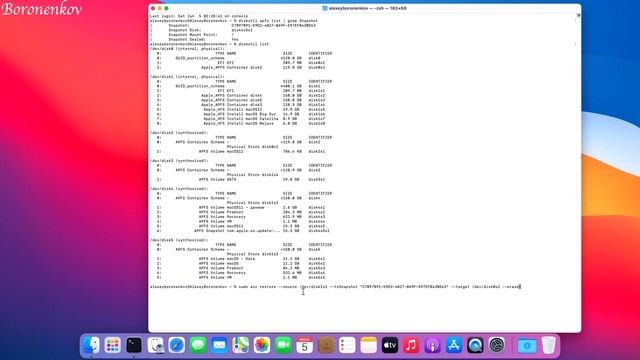The height and width of the screenshot is (360, 640).
Task: Open the Trash in the dock
Action: click(x=549, y=345)
